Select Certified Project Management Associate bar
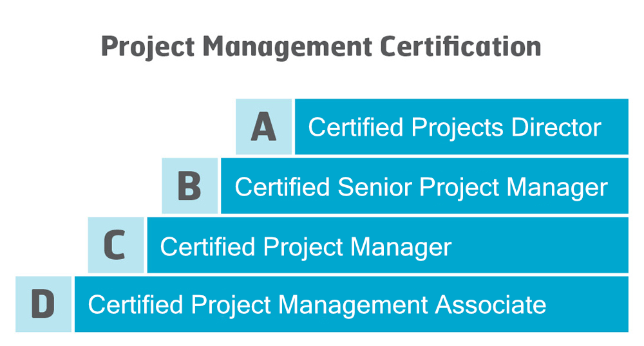This screenshot has width=644, height=346. tap(352, 304)
